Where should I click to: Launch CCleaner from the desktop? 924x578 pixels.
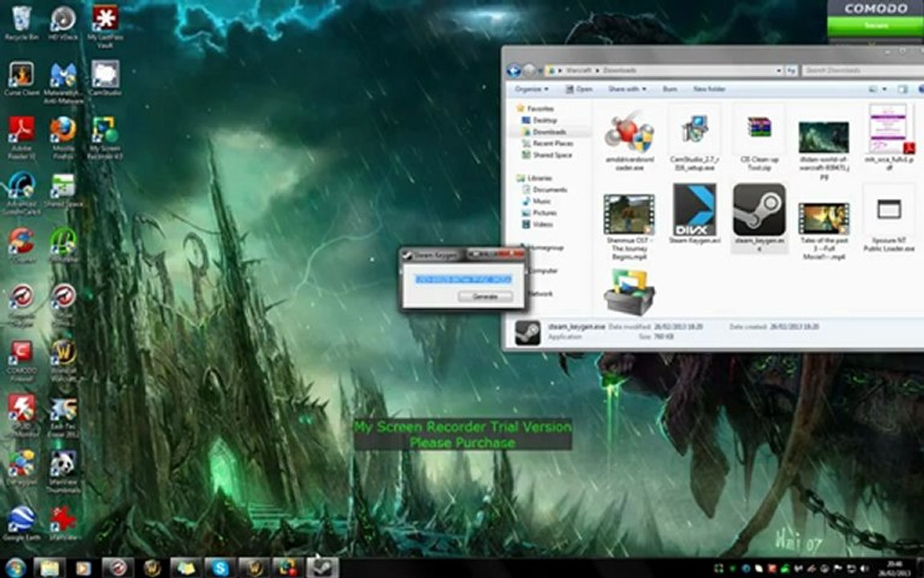click(x=21, y=246)
